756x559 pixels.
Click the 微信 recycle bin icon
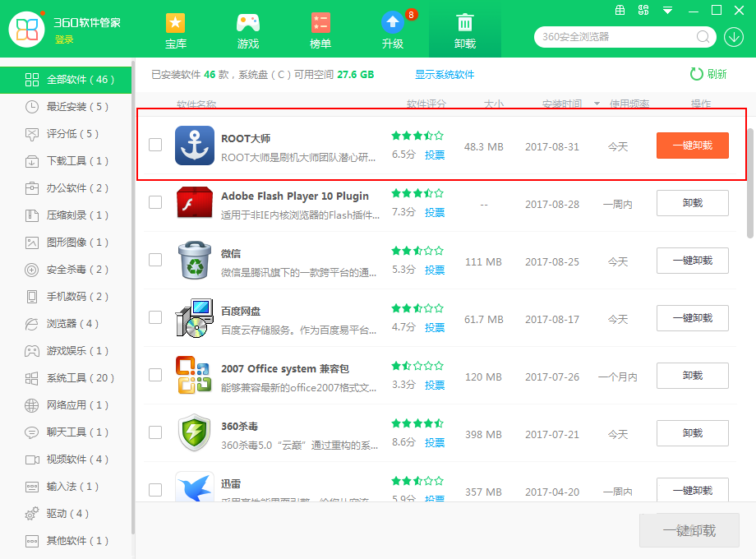194,260
